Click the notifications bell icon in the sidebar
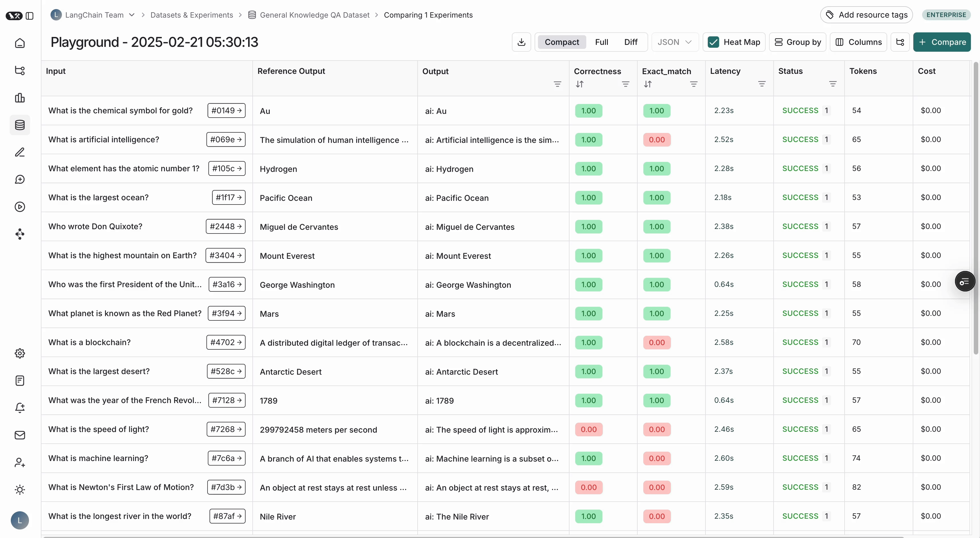This screenshot has width=980, height=538. click(x=20, y=408)
